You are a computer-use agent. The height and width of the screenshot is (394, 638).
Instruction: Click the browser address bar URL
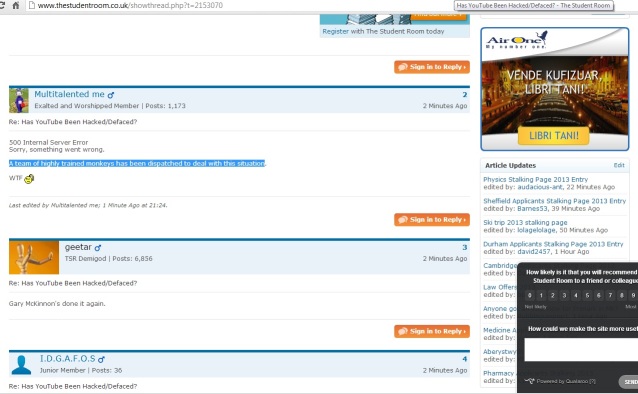(130, 5)
